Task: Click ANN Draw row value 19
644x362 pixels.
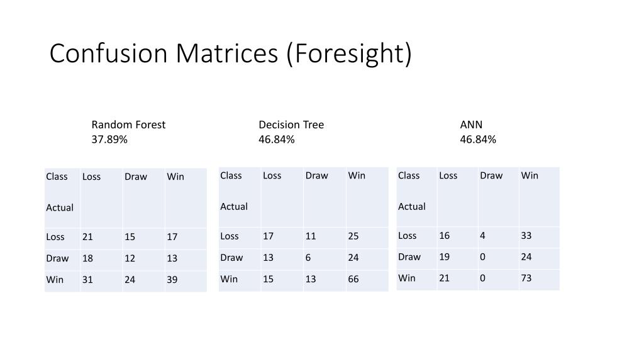Action: 445,257
